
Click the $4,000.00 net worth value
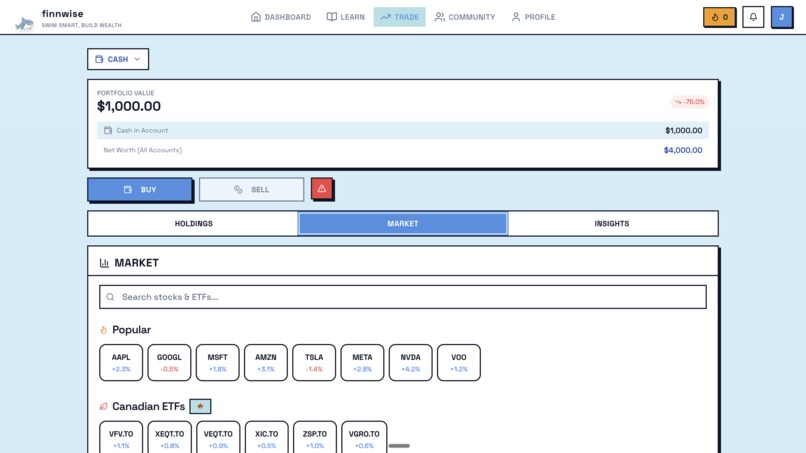pyautogui.click(x=683, y=150)
